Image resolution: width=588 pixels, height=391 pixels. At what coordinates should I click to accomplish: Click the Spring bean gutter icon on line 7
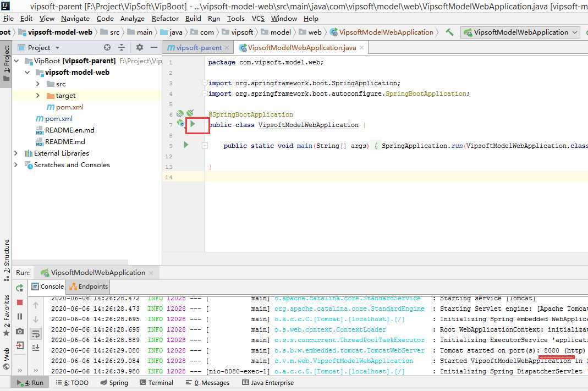coord(181,123)
